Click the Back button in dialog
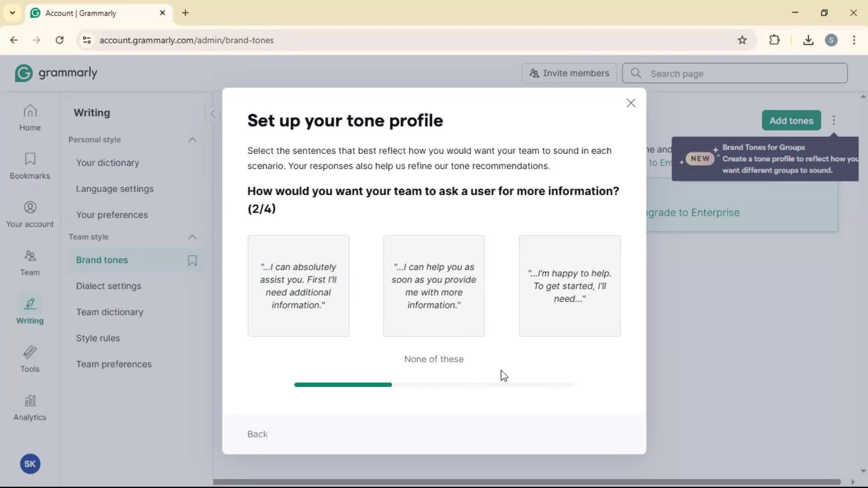 point(257,434)
